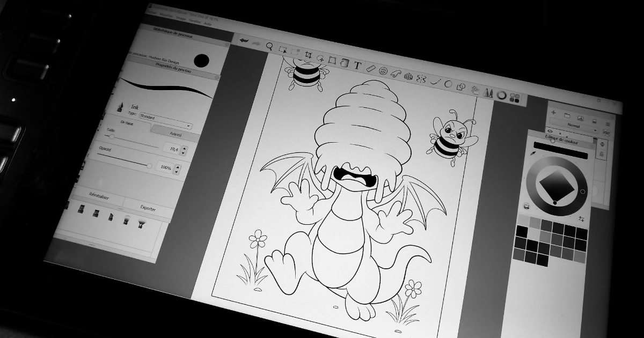Open the Layer Editor toolbar icon

coord(475,90)
